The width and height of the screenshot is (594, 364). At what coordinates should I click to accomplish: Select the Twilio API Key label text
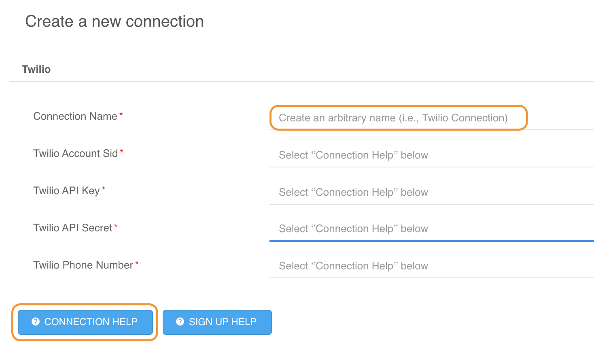(x=66, y=191)
